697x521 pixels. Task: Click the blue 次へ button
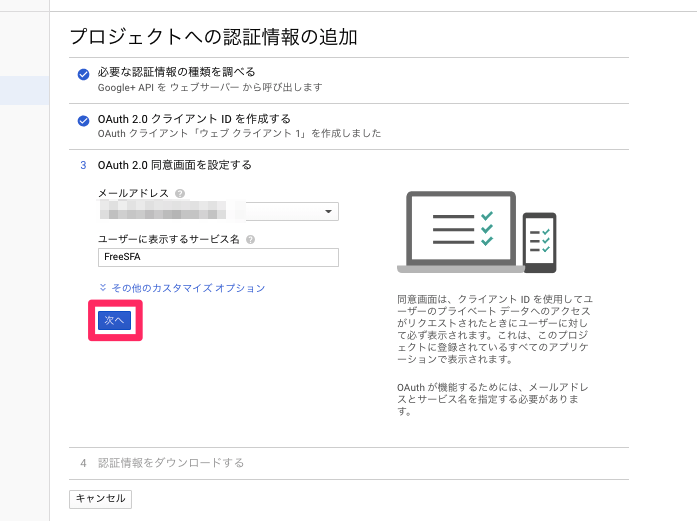click(x=114, y=320)
